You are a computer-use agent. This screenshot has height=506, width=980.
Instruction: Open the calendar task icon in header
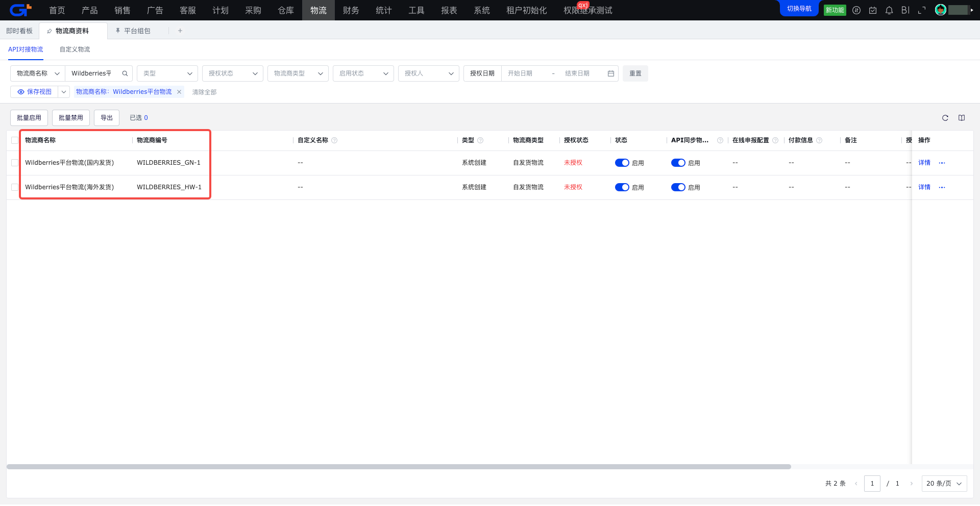click(x=873, y=10)
